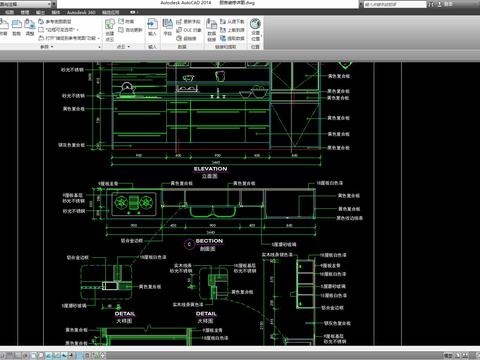Expand the Reference (参照) panel dropdown

pyautogui.click(x=47, y=47)
